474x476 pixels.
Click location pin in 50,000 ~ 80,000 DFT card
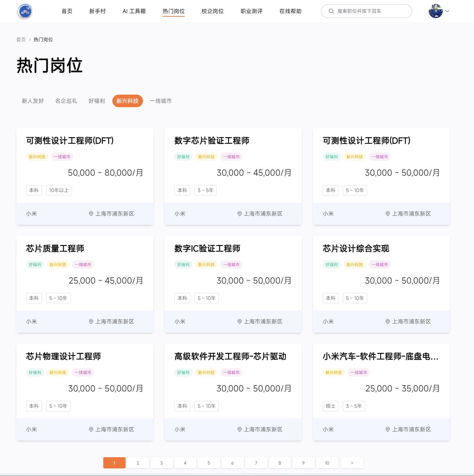[91, 214]
